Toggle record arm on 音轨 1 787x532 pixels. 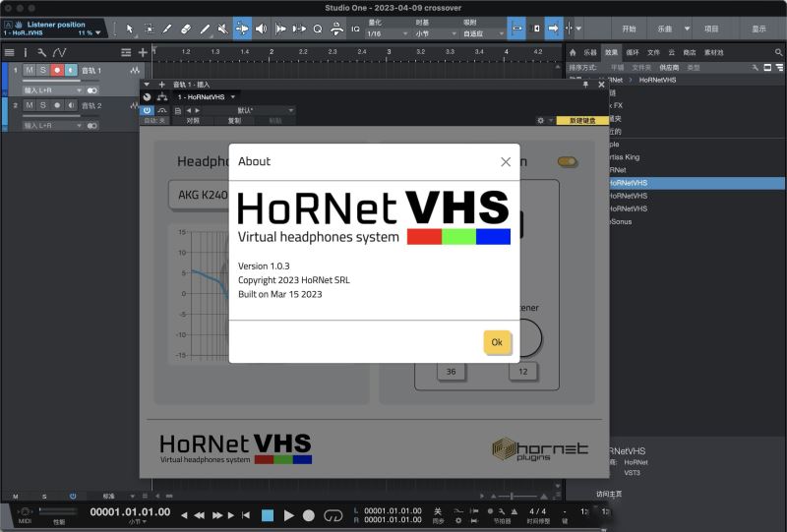(x=57, y=70)
